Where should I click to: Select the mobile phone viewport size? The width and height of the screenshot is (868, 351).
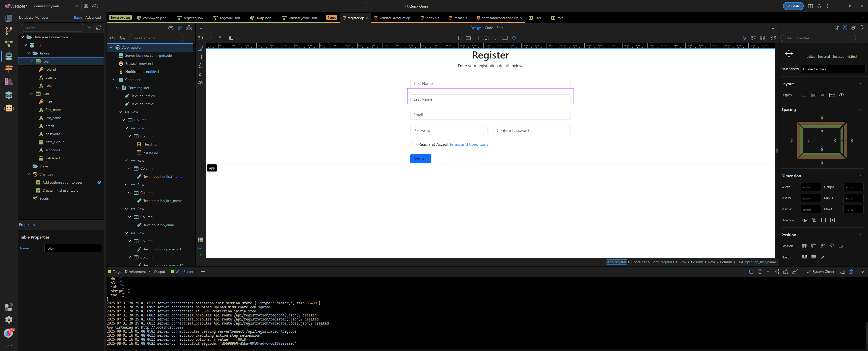pyautogui.click(x=459, y=38)
